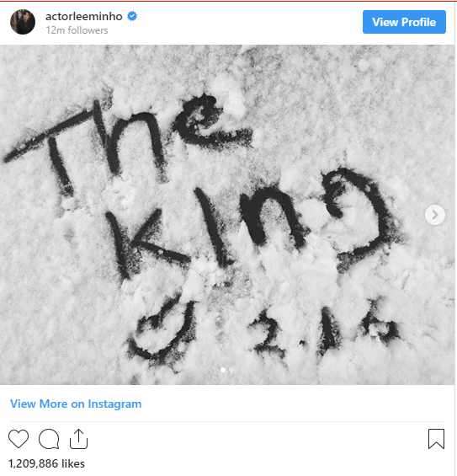The height and width of the screenshot is (476, 457).
Task: Advance to the next photo with the arrow
Action: [435, 215]
